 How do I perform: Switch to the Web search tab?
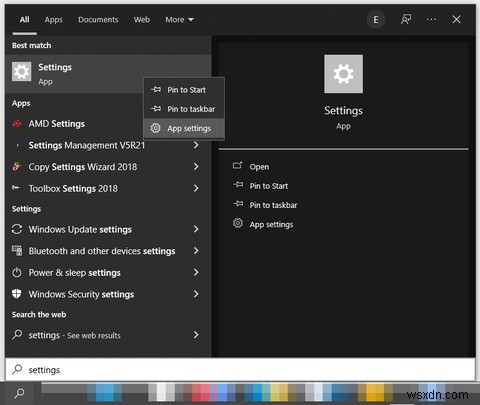click(142, 20)
